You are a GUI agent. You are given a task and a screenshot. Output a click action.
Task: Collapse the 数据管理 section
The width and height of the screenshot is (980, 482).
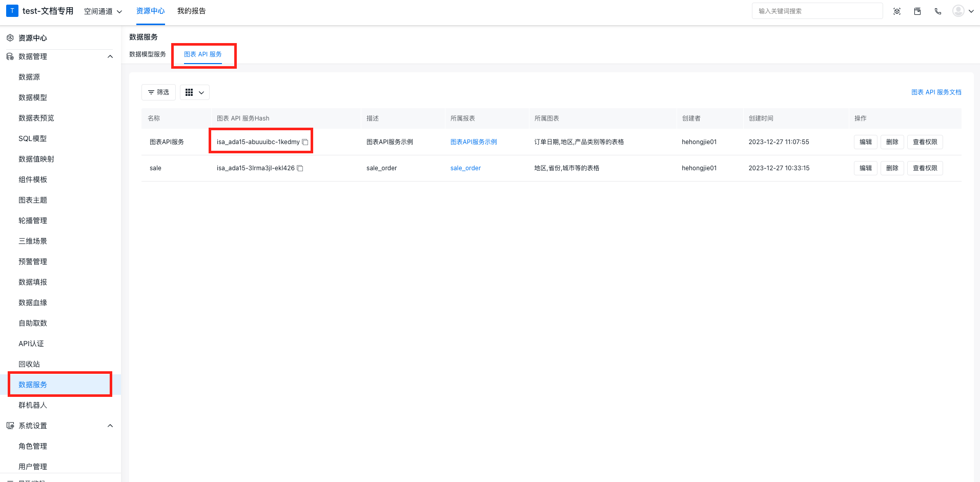[110, 56]
